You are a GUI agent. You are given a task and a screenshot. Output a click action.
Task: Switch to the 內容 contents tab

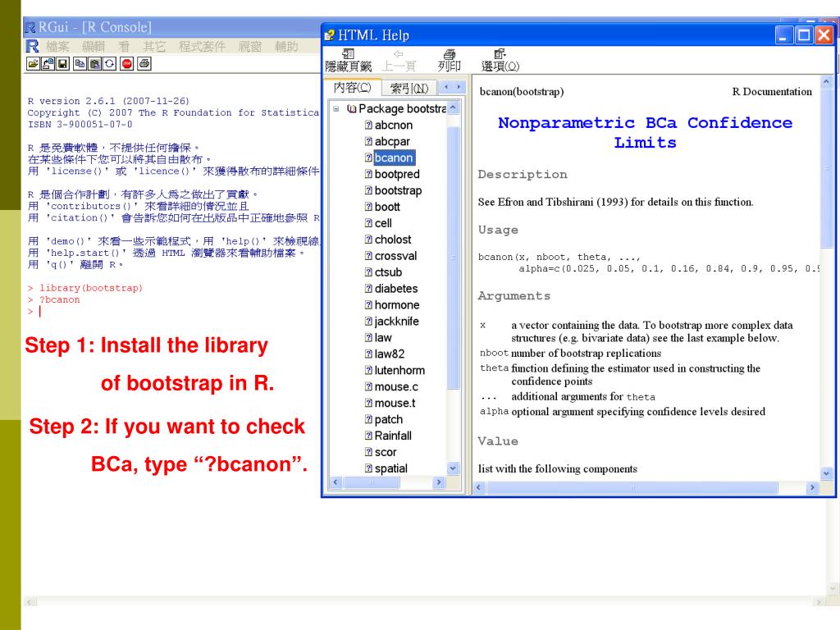click(x=352, y=87)
